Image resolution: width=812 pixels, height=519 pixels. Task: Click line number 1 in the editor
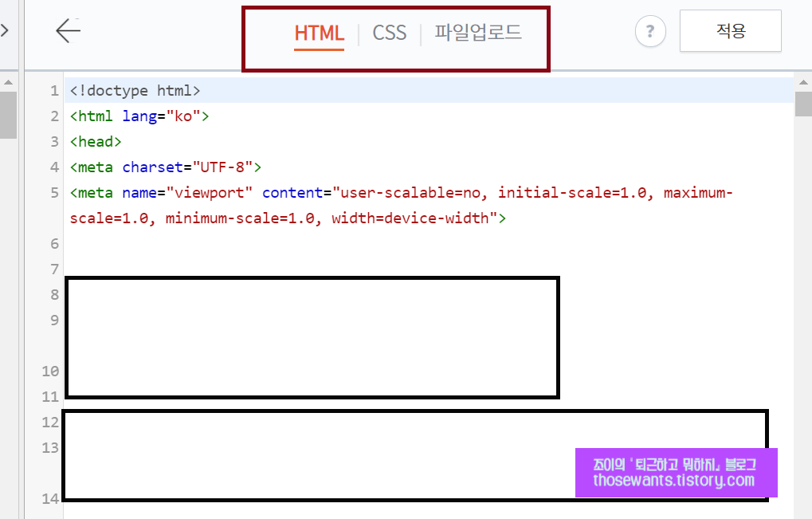pos(53,91)
